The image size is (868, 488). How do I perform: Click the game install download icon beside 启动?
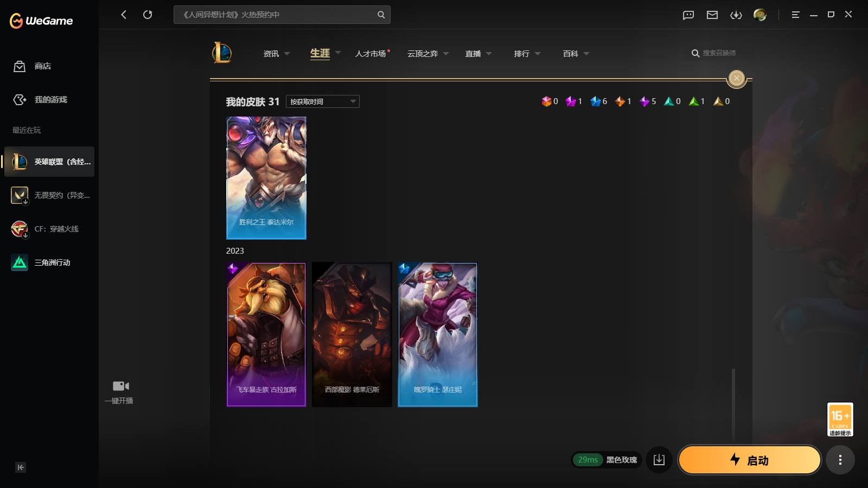pos(659,460)
